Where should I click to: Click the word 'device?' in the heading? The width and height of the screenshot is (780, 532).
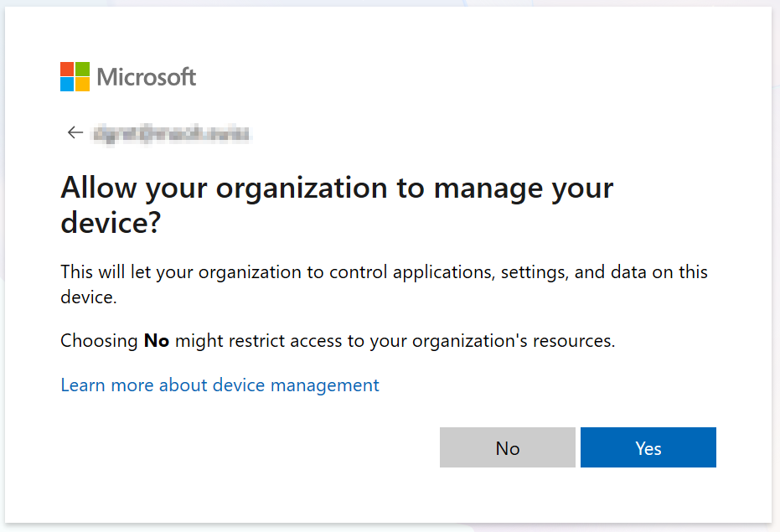[x=111, y=223]
